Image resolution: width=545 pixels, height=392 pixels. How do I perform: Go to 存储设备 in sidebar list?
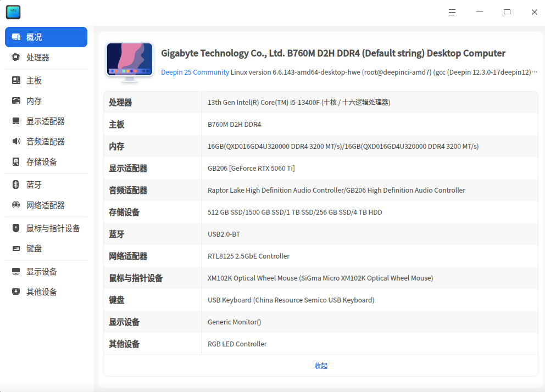coord(42,162)
